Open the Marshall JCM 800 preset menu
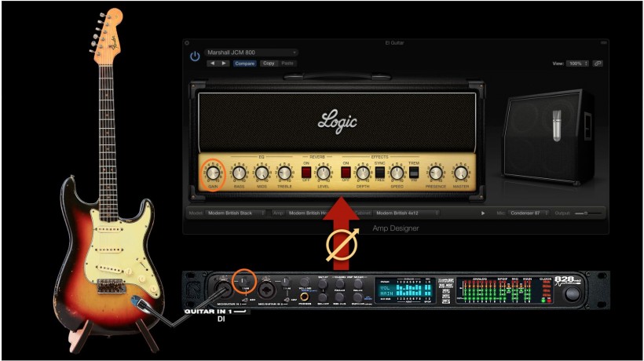Screen dimensions: 644x361 click(x=251, y=53)
